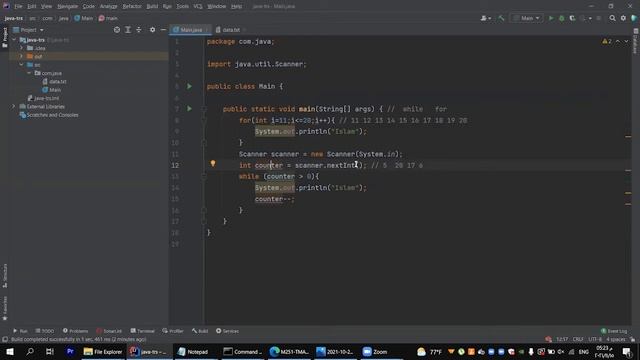Image resolution: width=640 pixels, height=360 pixels.
Task: Click the Debug bug icon in toolbar
Action: [x=562, y=18]
